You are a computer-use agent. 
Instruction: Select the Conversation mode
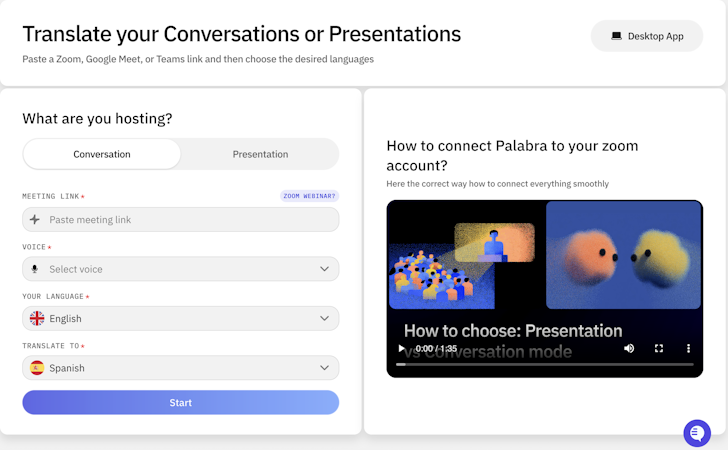pos(102,154)
